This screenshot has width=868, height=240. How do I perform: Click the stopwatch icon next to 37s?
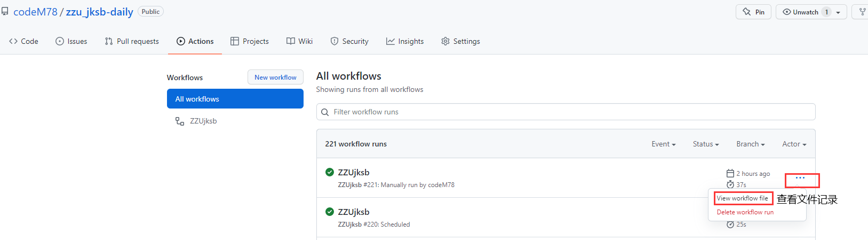tap(730, 184)
